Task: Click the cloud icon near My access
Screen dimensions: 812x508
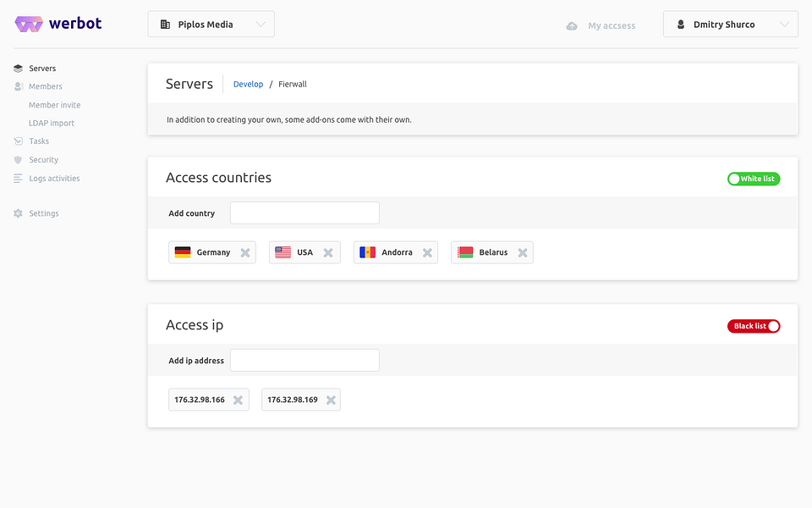Action: pyautogui.click(x=572, y=26)
